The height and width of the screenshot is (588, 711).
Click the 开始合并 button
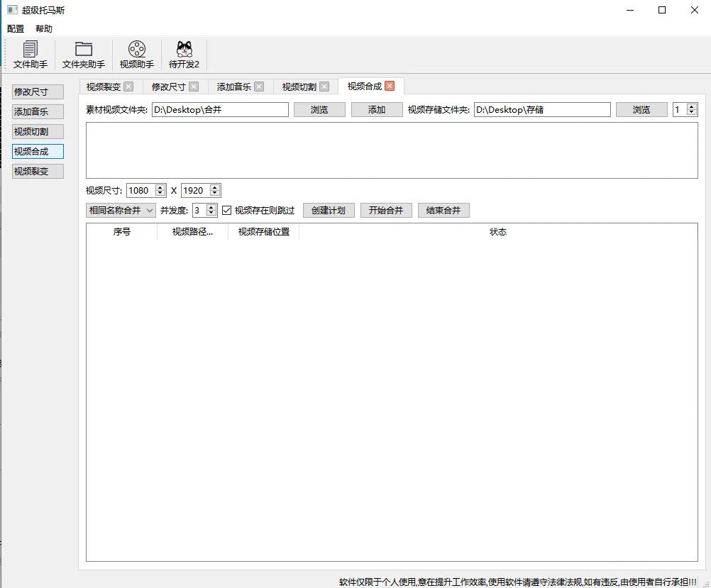[386, 211]
